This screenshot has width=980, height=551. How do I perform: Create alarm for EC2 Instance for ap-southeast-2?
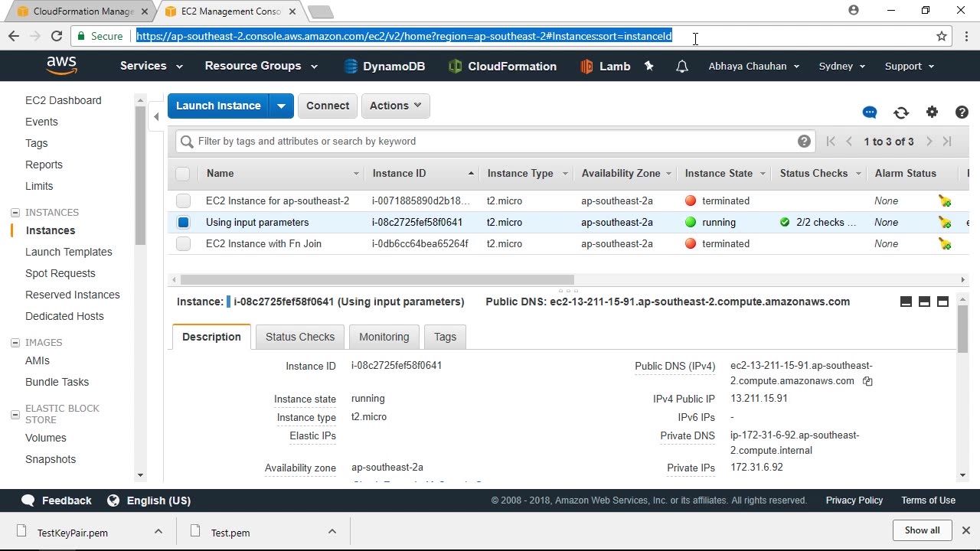(x=945, y=201)
